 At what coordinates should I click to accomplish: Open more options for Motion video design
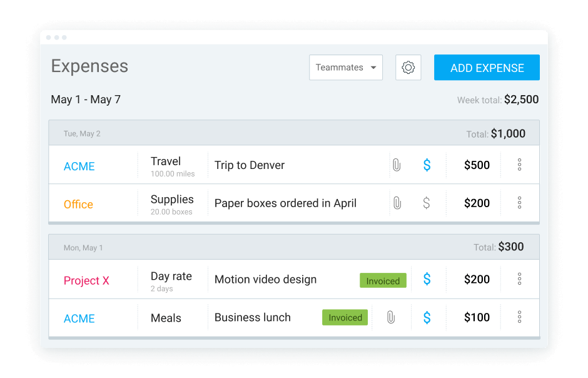[x=519, y=278]
